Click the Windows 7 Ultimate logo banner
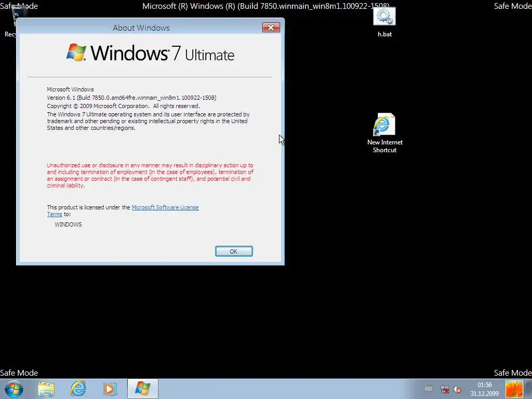Screen dimensions: 532x399 click(x=150, y=53)
